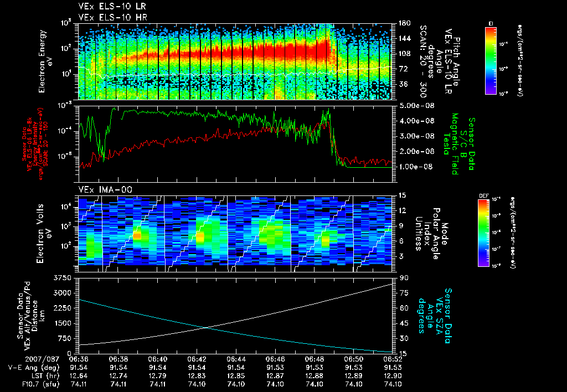
Task: Click the altitude tick label '750'
Action: pyautogui.click(x=64, y=338)
